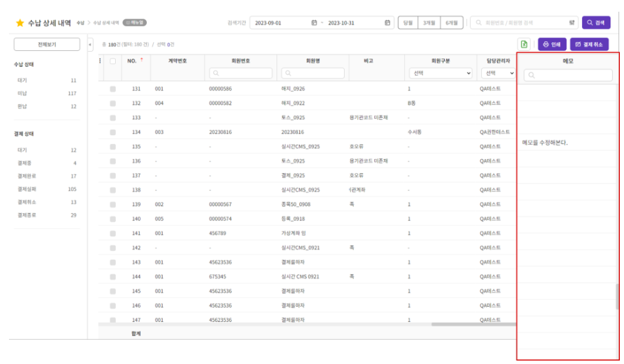The image size is (624, 364).
Task: Open the 담당관리자 선택 dropdown
Action: (499, 73)
